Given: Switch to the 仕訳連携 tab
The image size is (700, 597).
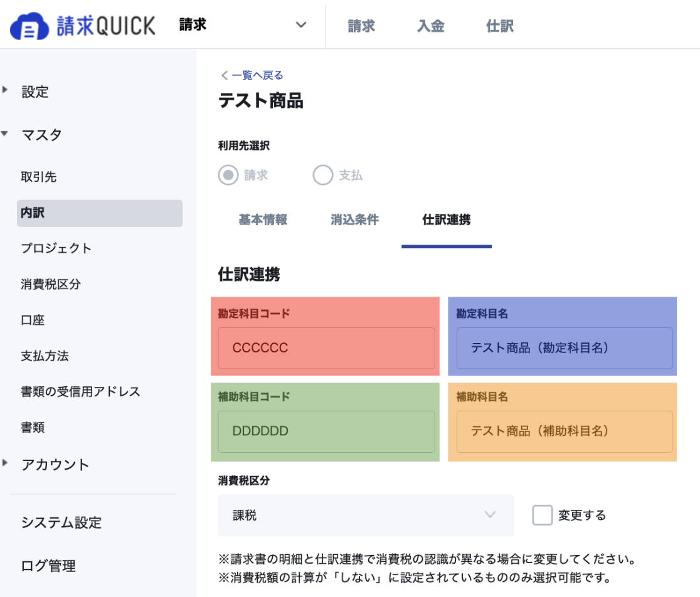Looking at the screenshot, I should (x=447, y=219).
